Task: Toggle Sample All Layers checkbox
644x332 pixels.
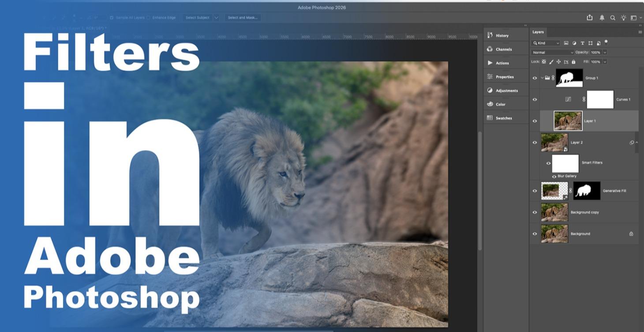Action: pos(112,18)
